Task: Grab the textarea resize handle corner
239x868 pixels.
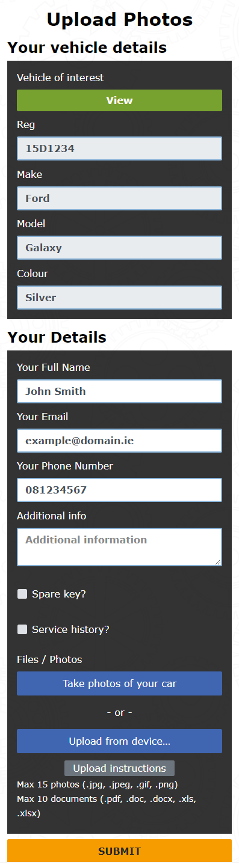Action: coord(217,561)
